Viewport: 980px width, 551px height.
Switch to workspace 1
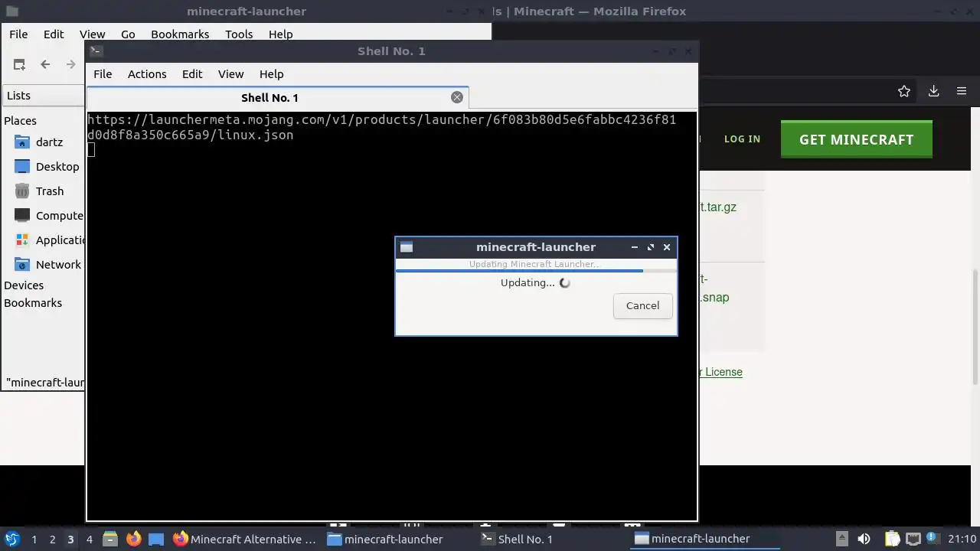34,540
